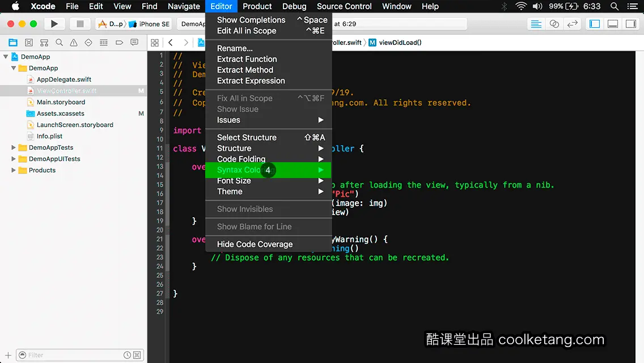Open the Theme submenu
This screenshot has height=363, width=644.
(268, 192)
